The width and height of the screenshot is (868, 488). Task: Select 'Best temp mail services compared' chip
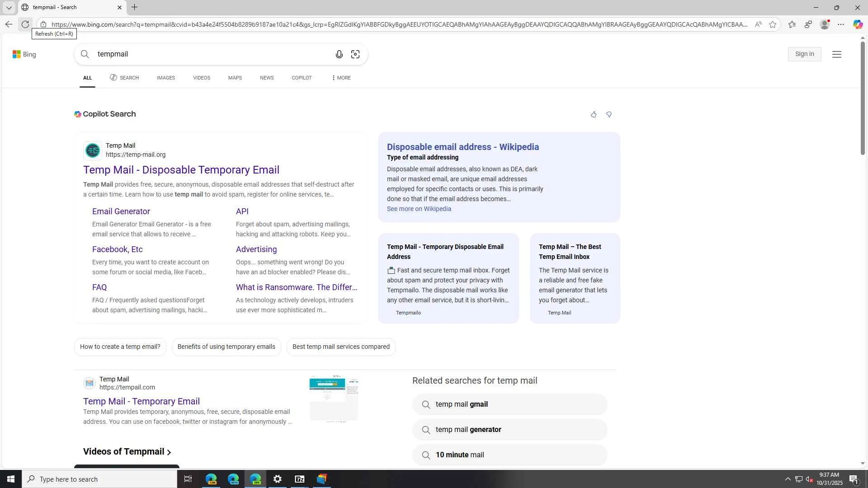point(341,347)
